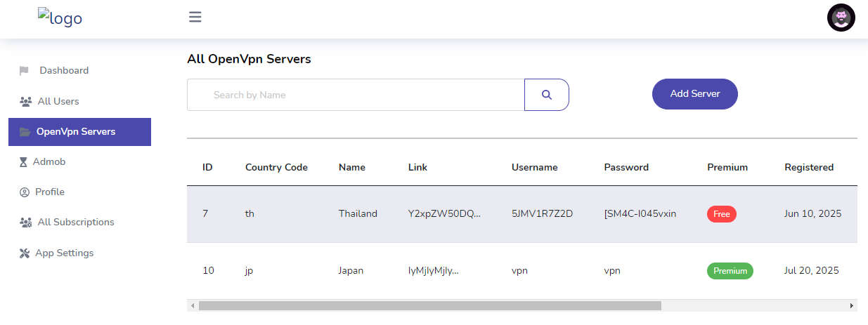This screenshot has height=325, width=868.
Task: Click the link cell IyMjIyMjIy...
Action: [x=433, y=271]
